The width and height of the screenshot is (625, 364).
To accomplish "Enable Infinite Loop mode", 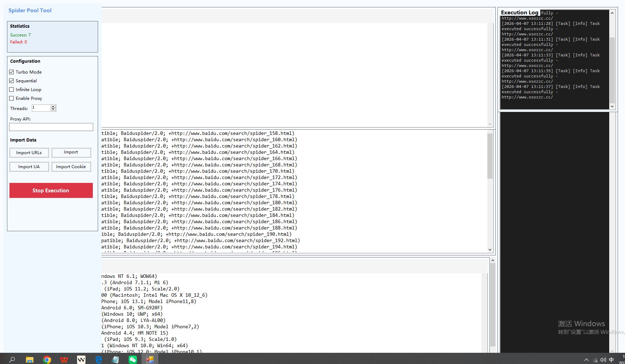I will click(12, 89).
